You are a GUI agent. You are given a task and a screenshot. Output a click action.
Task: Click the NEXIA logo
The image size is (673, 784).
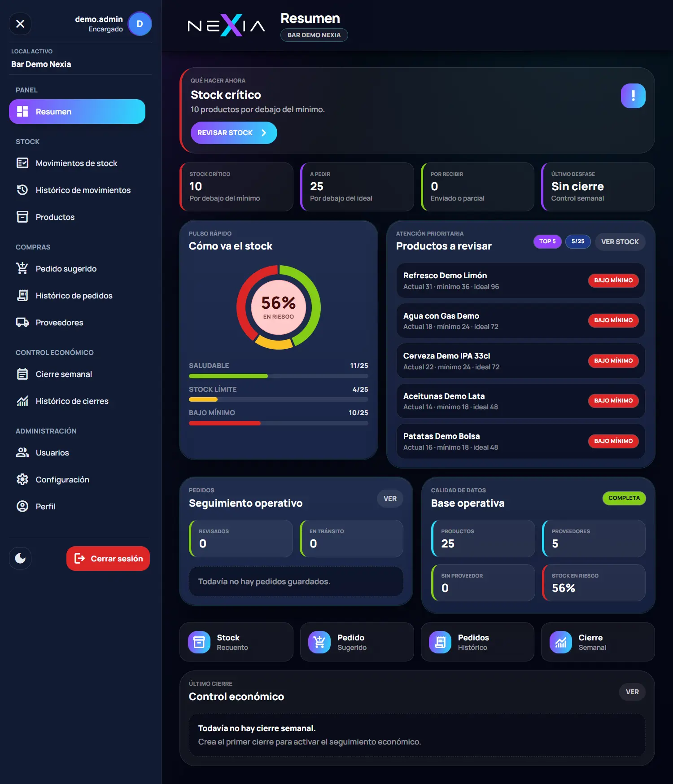(226, 26)
